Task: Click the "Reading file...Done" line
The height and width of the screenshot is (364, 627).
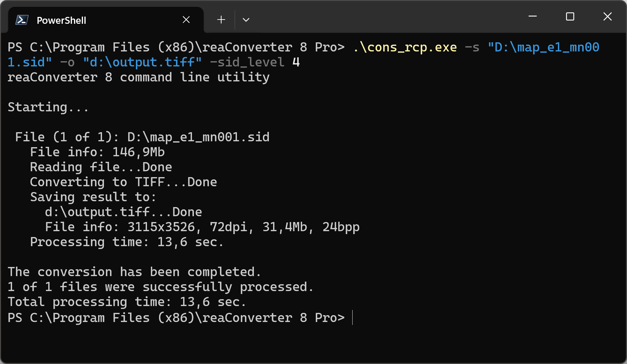Action: pyautogui.click(x=101, y=167)
